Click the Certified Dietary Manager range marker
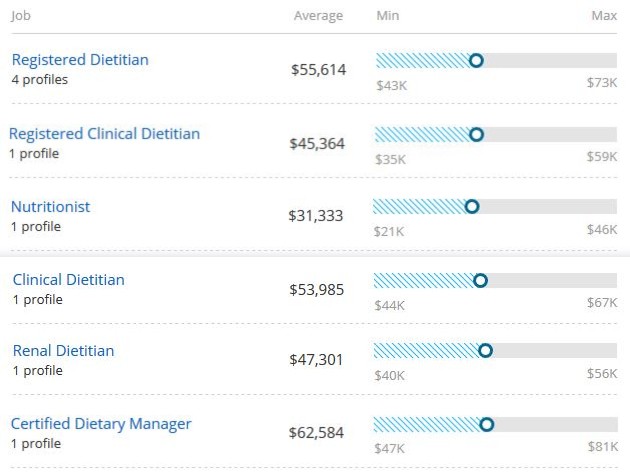The image size is (630, 474). [487, 424]
